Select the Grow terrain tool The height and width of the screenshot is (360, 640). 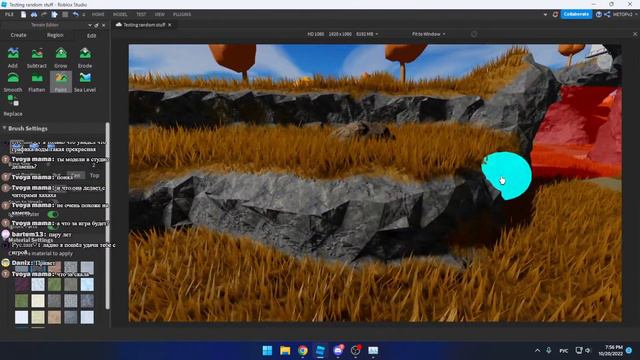tap(61, 58)
